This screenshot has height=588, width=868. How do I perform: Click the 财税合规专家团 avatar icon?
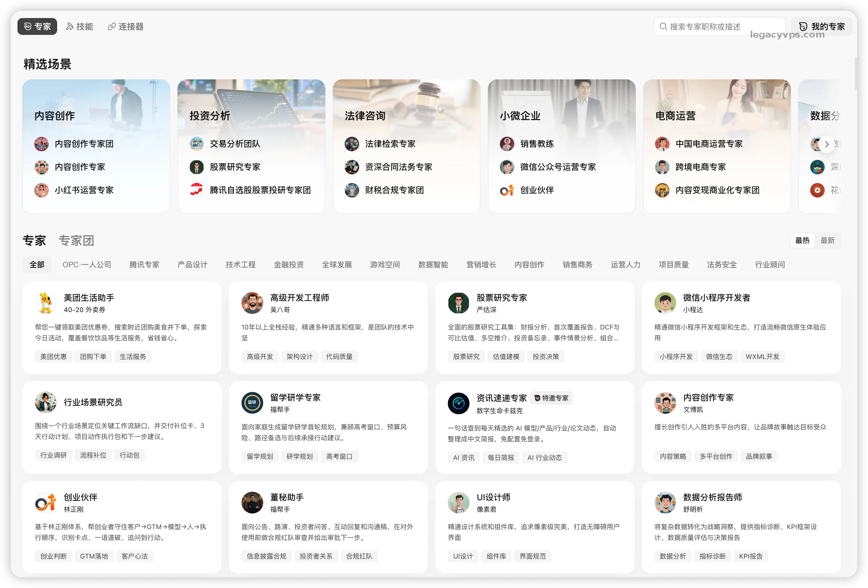point(352,190)
